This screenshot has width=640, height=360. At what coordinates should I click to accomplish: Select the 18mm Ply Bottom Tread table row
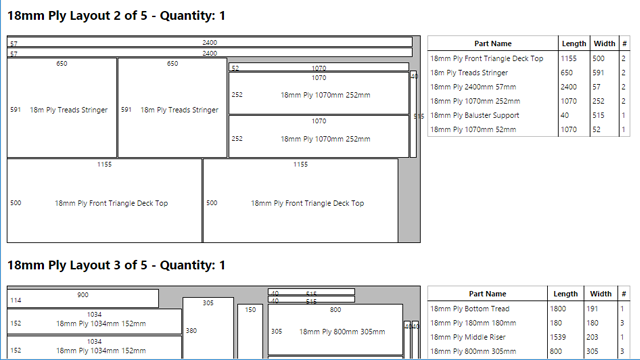tap(529, 309)
